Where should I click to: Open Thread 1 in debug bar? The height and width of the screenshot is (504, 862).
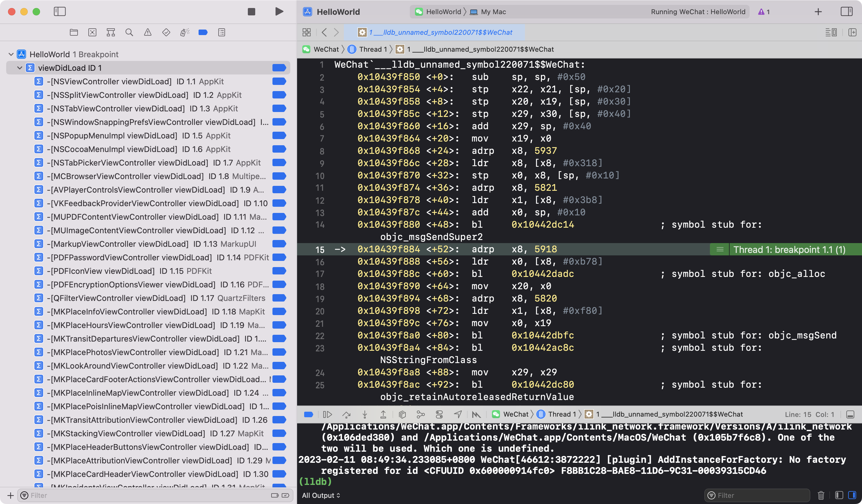[556, 414]
